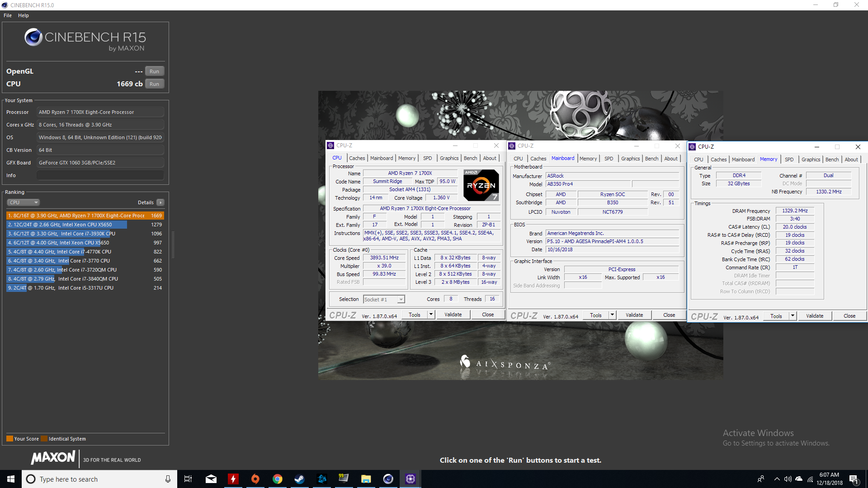Switch to Caches tab in the Ryzen-logo CPU-Z window
Screen dimensions: 868x488
click(x=357, y=158)
